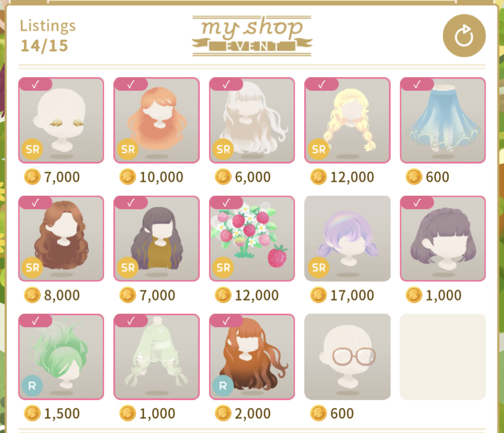The image size is (504, 433).
Task: Select the white long hair listing
Action: click(252, 120)
